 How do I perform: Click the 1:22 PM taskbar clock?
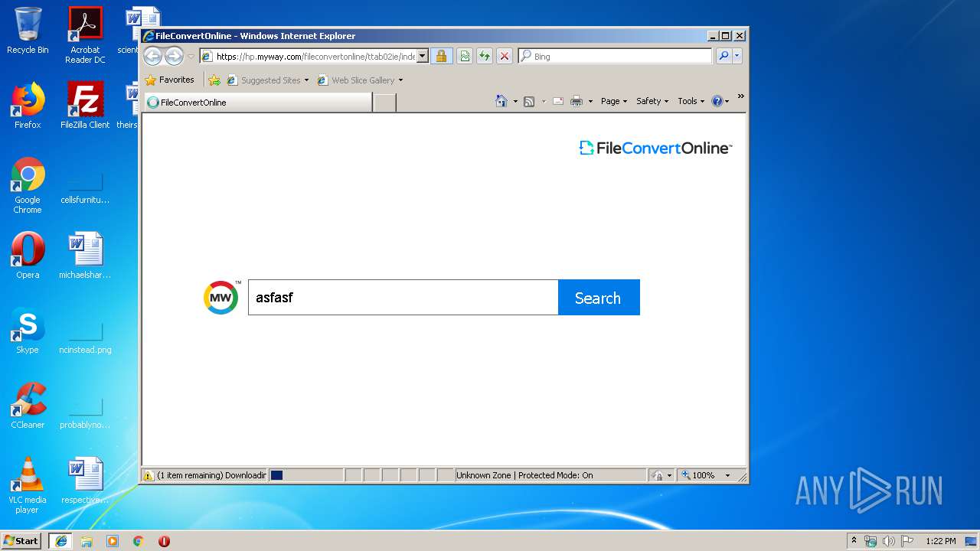coord(941,541)
